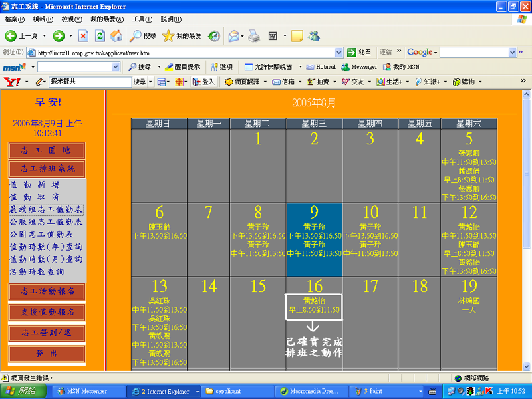
Task: Refresh the page with the Refresh icon
Action: 100,36
